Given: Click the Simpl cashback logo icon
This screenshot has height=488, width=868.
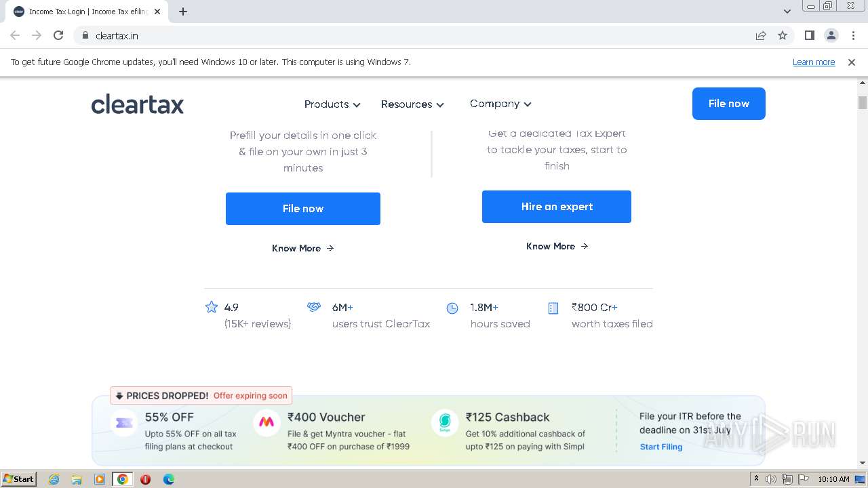Looking at the screenshot, I should click(445, 422).
